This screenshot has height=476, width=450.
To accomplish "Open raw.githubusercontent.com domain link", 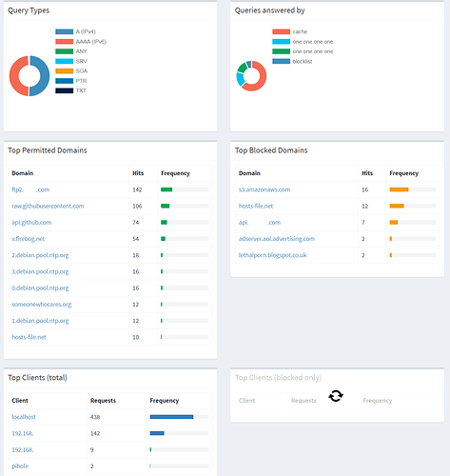I will pos(48,206).
